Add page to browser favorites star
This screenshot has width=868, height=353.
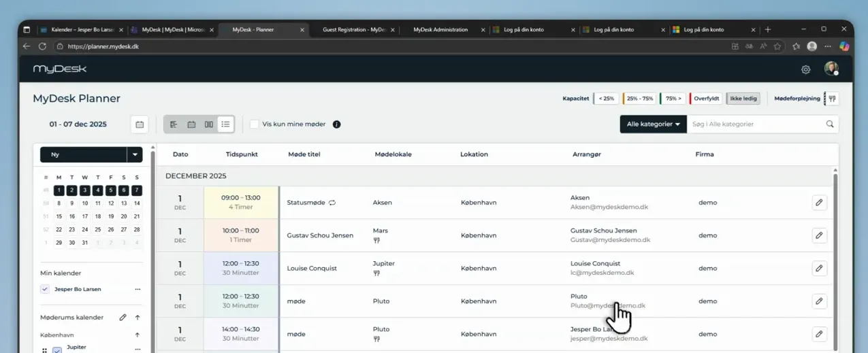777,46
